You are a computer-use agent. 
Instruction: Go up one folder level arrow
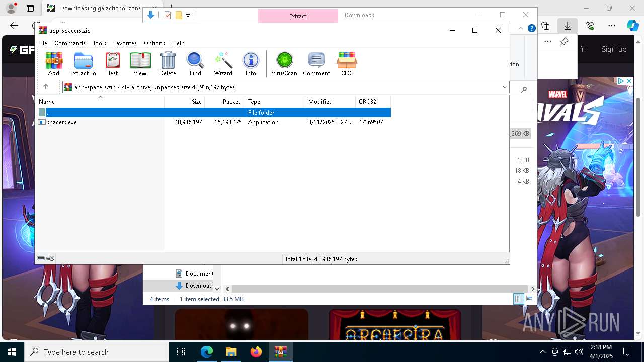[x=46, y=87]
